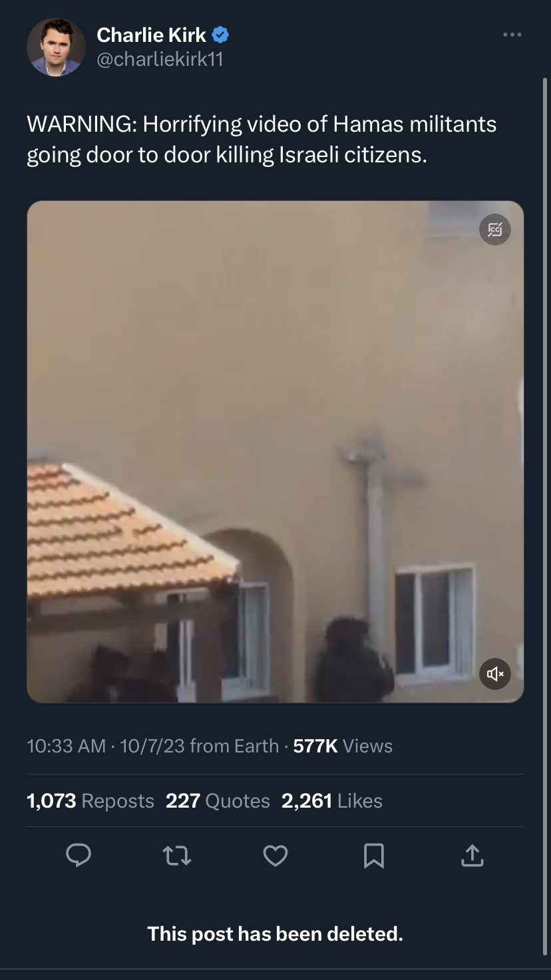The image size is (551, 980).
Task: Open the Charlie Kirk display name
Action: (x=152, y=35)
